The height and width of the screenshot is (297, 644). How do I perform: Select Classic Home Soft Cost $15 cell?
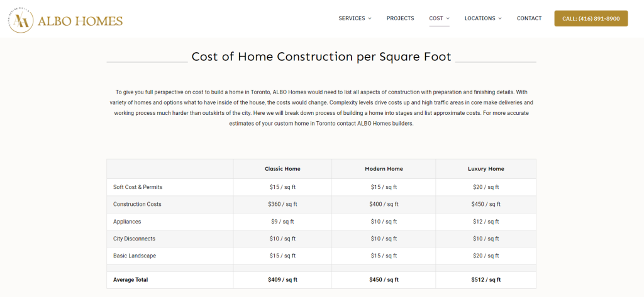tap(282, 187)
